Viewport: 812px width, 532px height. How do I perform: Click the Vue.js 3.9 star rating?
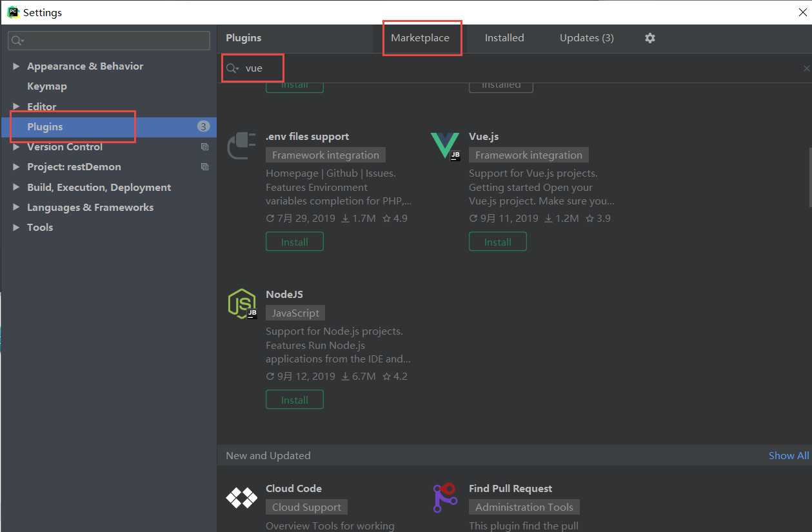pyautogui.click(x=598, y=218)
